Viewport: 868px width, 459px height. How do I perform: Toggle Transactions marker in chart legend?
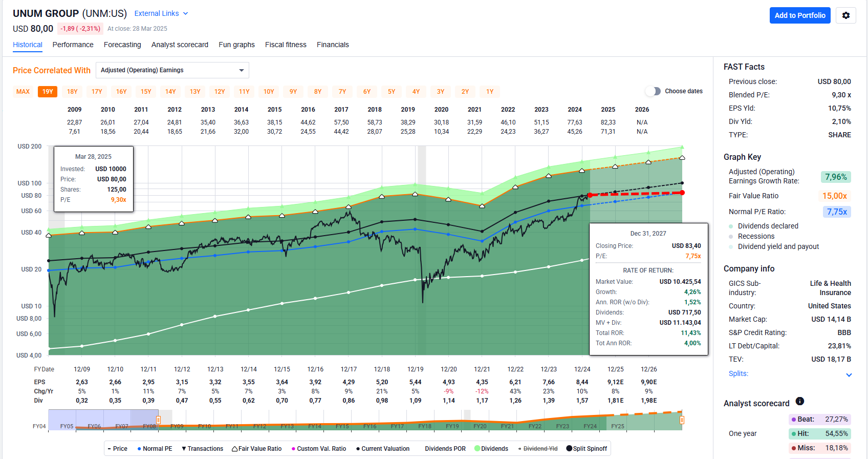point(202,449)
